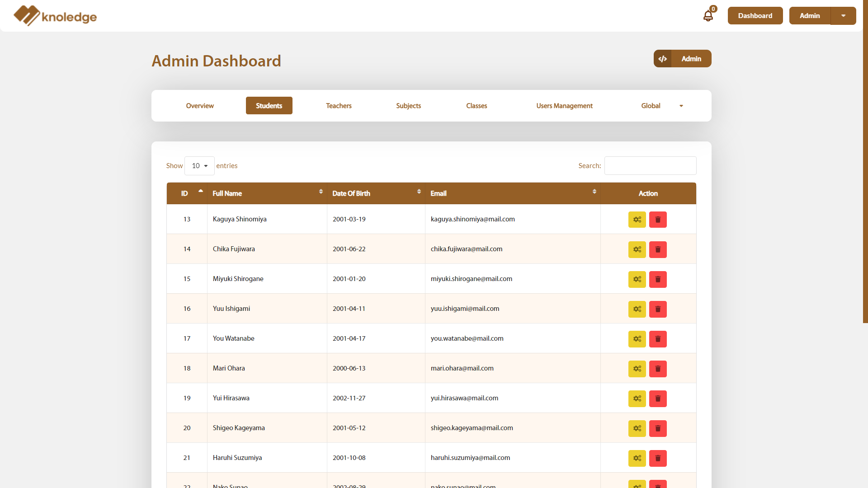Click the manage icon for Kaguya Shinomiya
Viewport: 868px width, 488px height.
click(637, 219)
